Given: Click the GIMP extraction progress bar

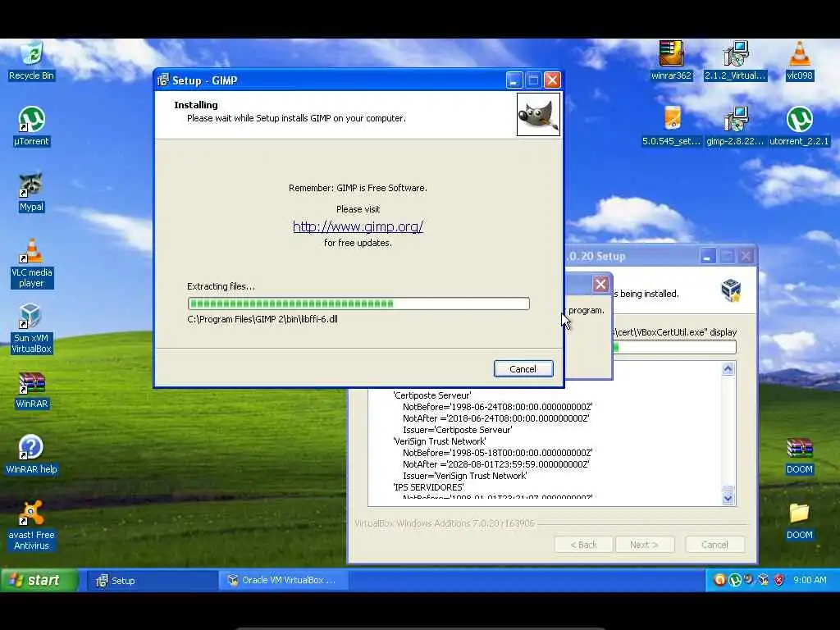Looking at the screenshot, I should pos(358,304).
